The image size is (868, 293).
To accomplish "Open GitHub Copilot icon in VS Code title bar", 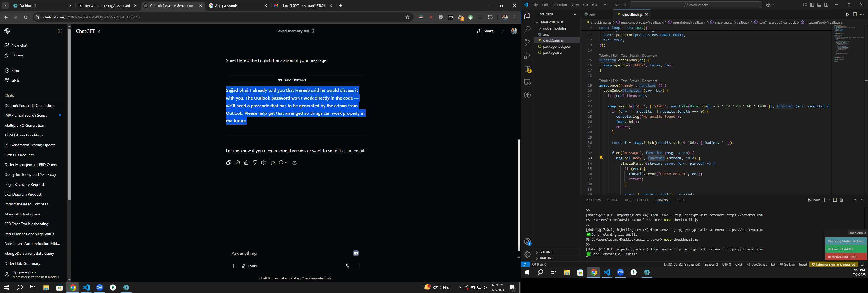I will pos(768,5).
